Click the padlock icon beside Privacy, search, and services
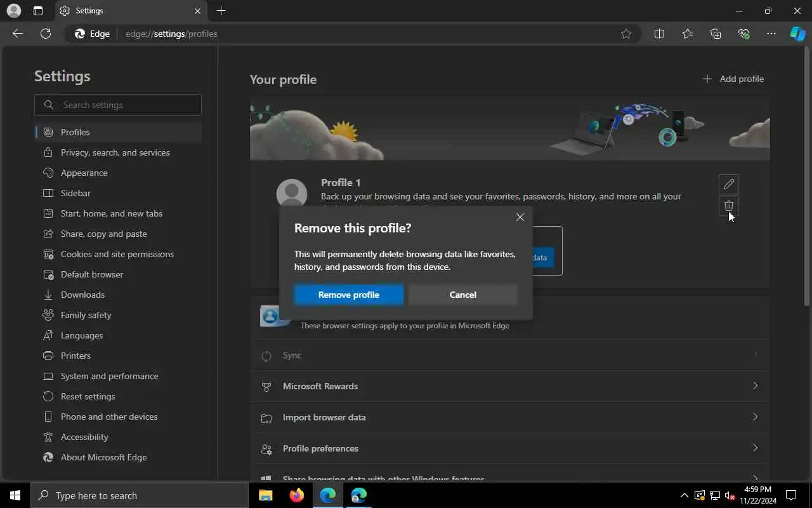This screenshot has height=508, width=812. pyautogui.click(x=48, y=152)
